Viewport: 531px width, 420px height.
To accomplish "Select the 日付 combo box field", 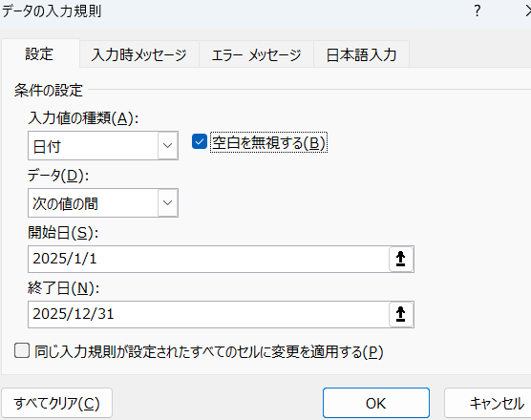I will [x=103, y=146].
